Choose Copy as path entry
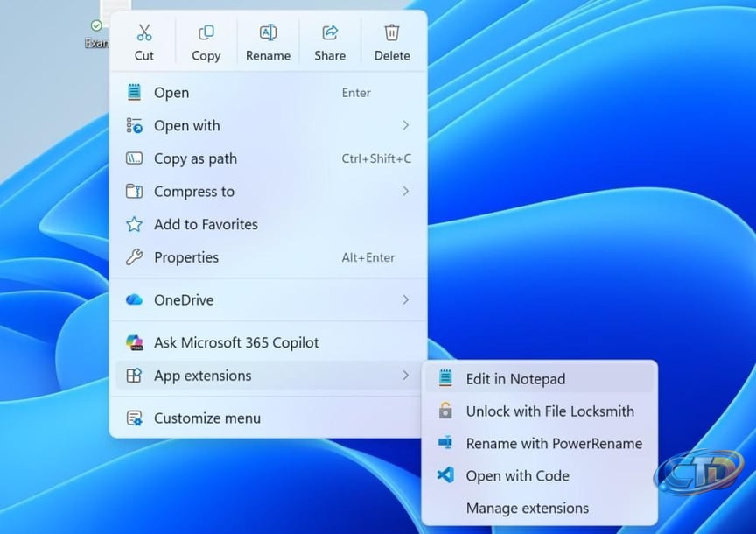Screen dimensions: 756x534 [268, 158]
